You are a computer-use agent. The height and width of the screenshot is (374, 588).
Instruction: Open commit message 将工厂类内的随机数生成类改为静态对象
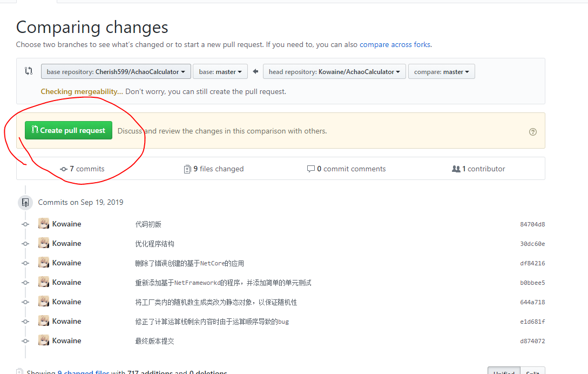pos(216,302)
